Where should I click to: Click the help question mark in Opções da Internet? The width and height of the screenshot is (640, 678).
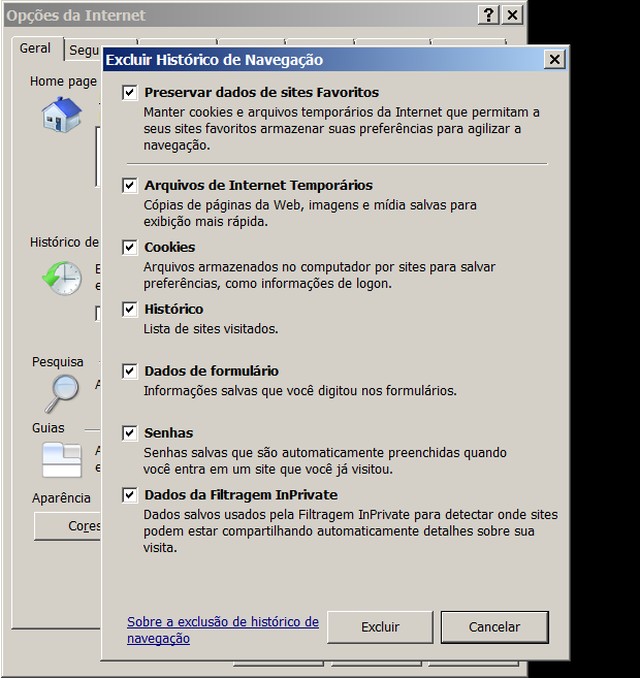point(489,15)
